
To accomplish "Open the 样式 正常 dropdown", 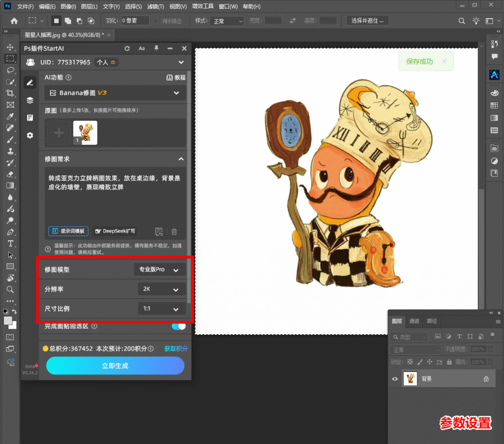I will (227, 21).
